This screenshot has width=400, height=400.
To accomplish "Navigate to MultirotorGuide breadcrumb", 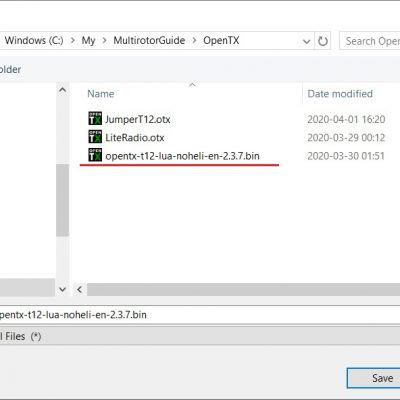I will click(149, 41).
